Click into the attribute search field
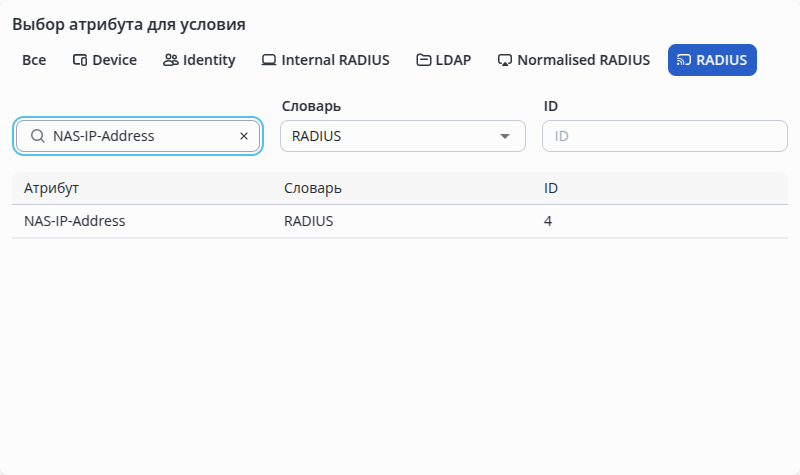 (x=140, y=136)
